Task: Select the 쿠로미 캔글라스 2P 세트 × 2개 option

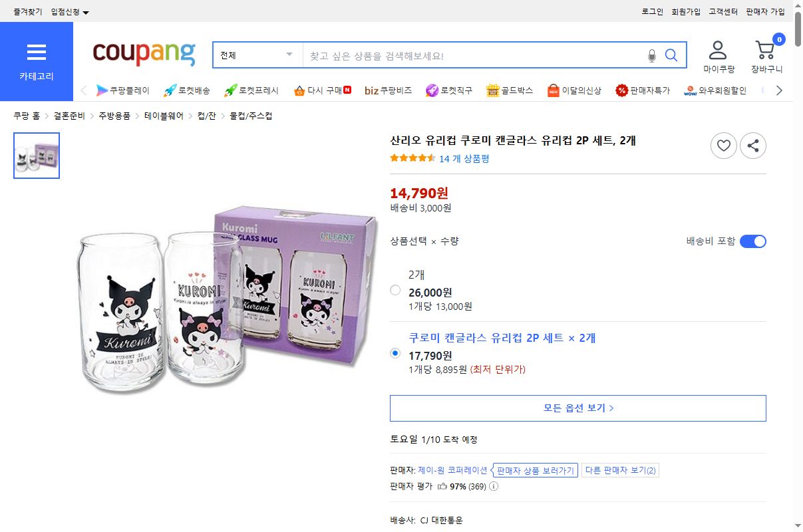Action: coord(395,354)
